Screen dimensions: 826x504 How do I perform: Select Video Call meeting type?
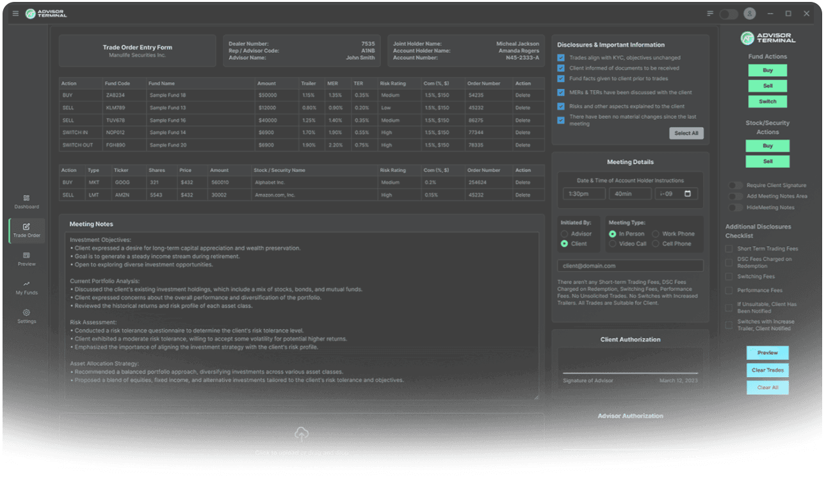[x=613, y=244]
